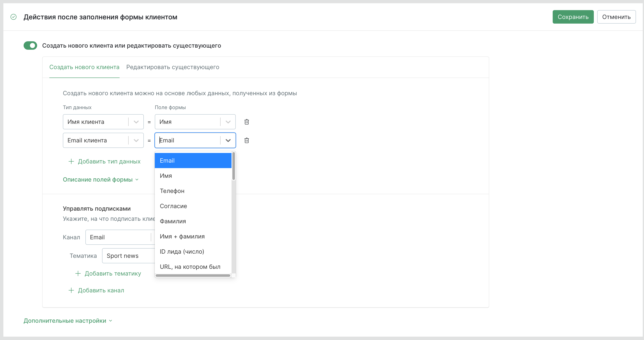Click the delete icon for Email row
Screen dimensions: 644x340
point(246,140)
